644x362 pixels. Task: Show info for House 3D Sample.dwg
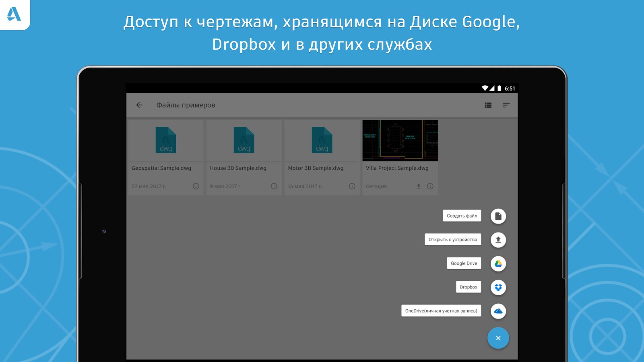274,186
